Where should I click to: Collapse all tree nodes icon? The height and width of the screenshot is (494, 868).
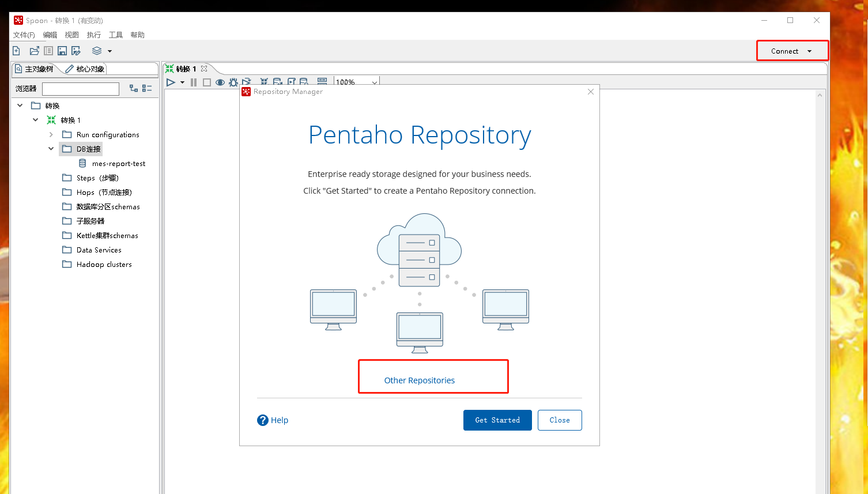147,88
